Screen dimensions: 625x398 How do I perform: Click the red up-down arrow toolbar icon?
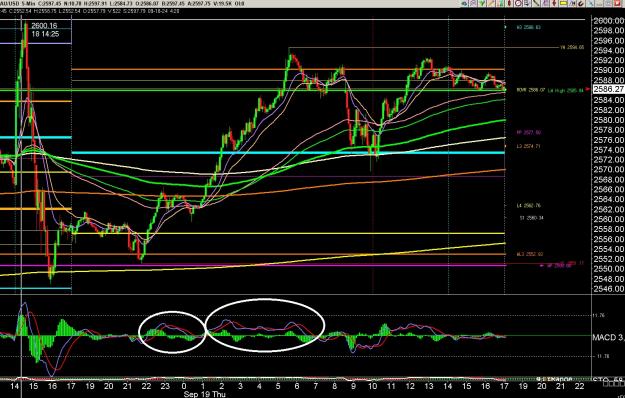(x=554, y=3)
